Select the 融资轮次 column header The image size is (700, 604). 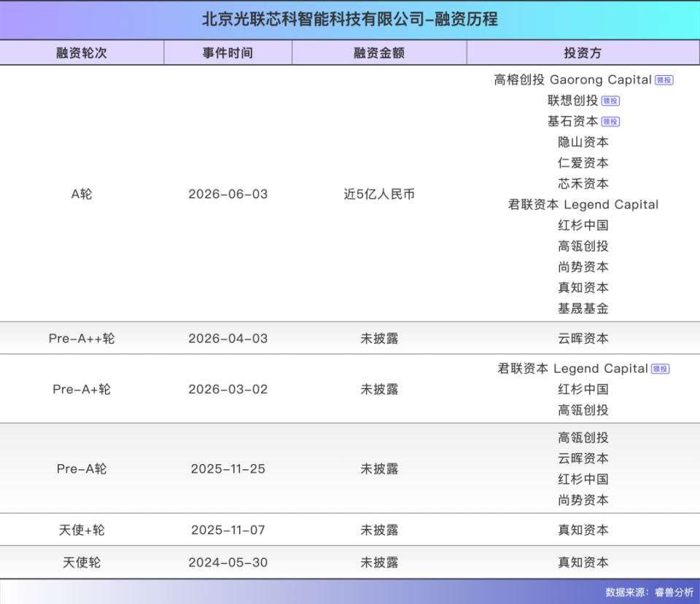pyautogui.click(x=82, y=52)
